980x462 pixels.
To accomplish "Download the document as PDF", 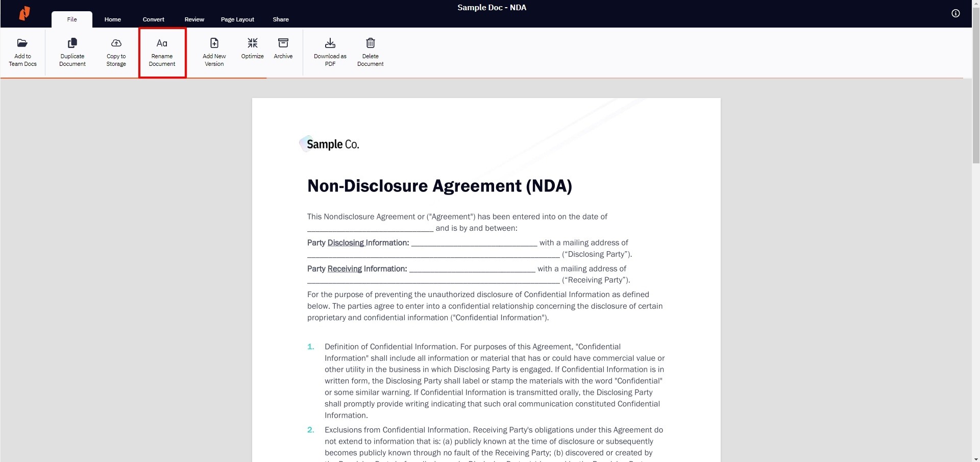I will [330, 52].
